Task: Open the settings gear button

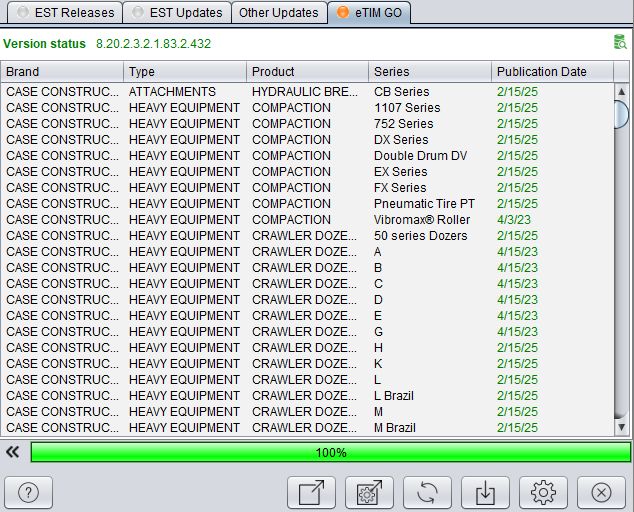Action: coord(543,493)
